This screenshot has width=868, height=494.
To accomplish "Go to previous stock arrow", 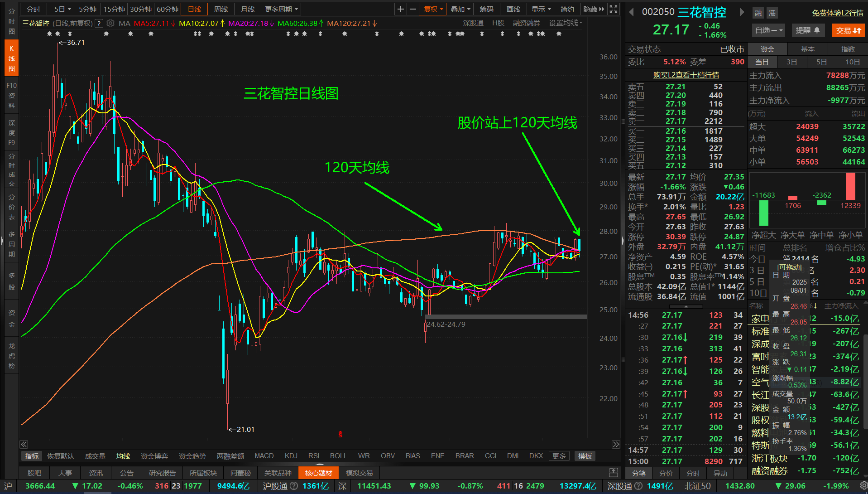I will click(x=631, y=12).
